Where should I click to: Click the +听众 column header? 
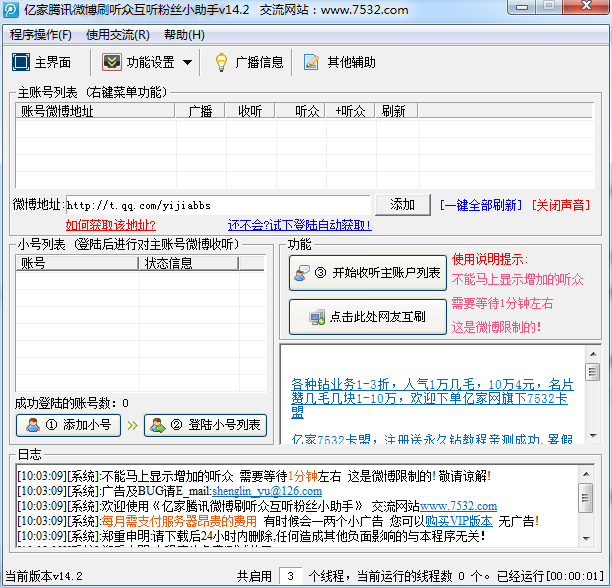click(x=350, y=111)
